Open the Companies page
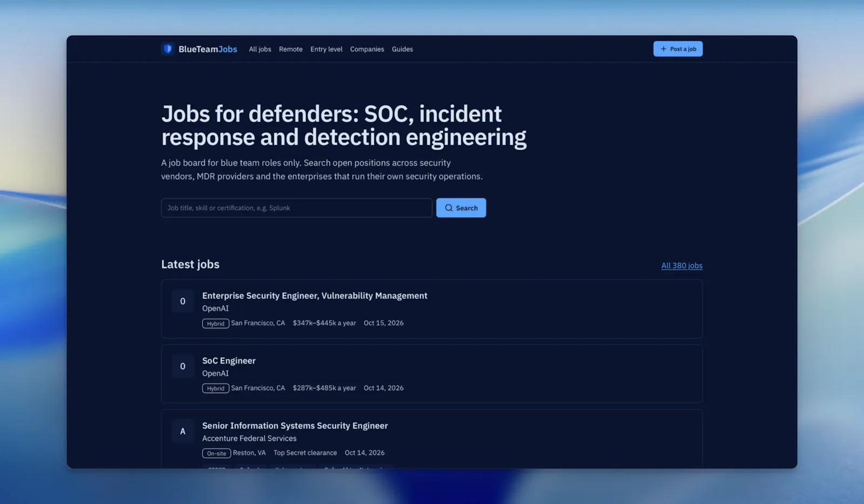The image size is (864, 504). coord(367,49)
